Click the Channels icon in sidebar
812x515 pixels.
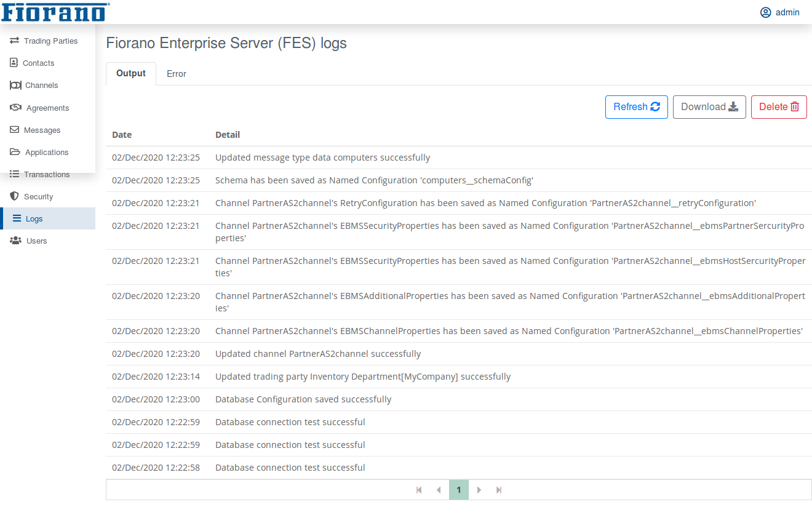pyautogui.click(x=15, y=85)
